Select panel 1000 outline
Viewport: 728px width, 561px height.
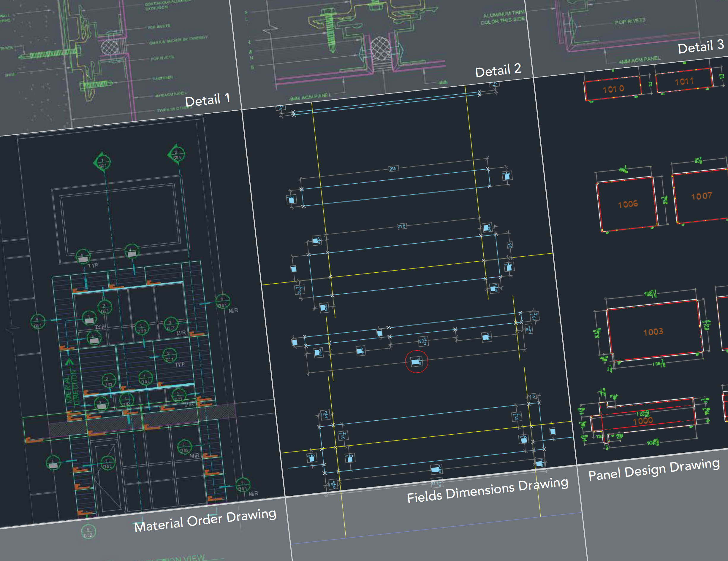point(643,420)
